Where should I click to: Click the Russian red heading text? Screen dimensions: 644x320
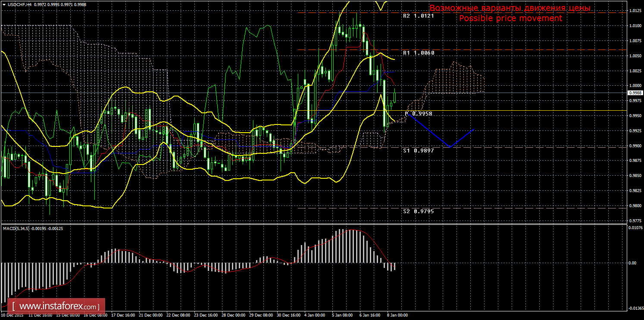[x=510, y=8]
